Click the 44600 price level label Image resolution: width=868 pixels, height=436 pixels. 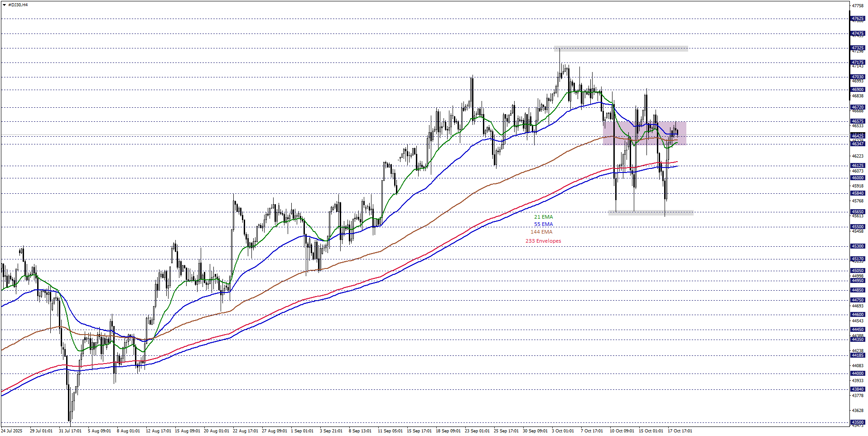pyautogui.click(x=858, y=315)
